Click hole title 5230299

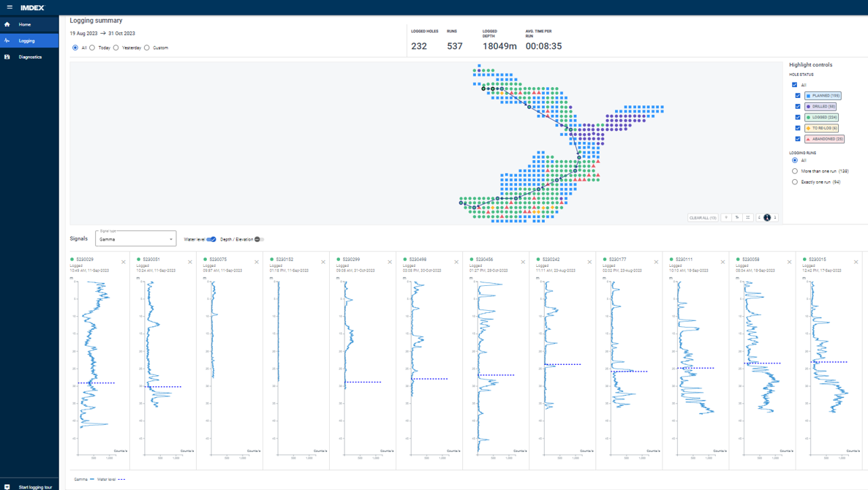351,259
